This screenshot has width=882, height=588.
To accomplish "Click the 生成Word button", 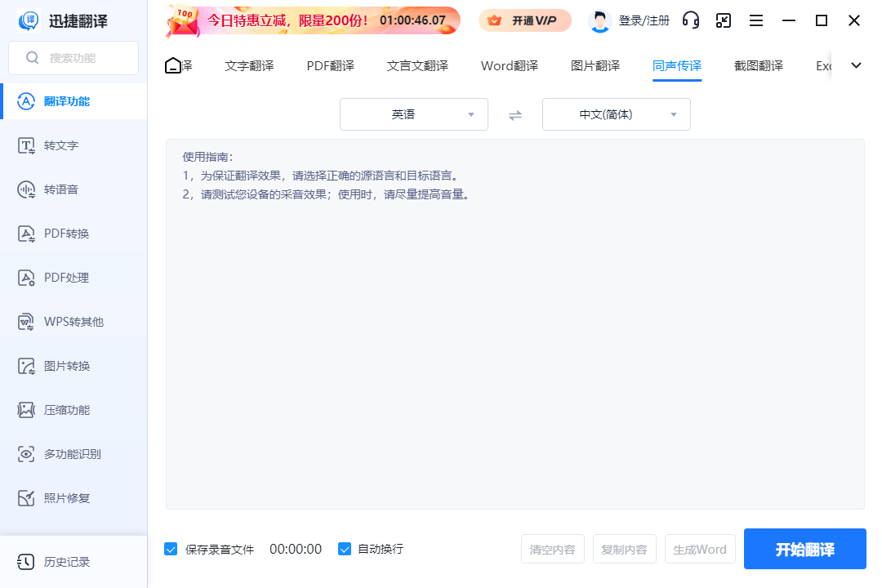I will pos(701,549).
